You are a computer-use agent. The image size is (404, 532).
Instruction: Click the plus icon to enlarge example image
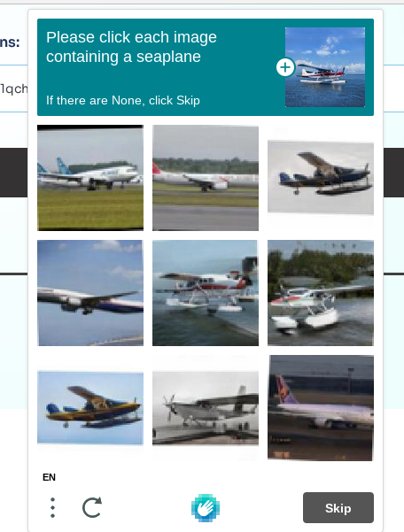click(x=285, y=67)
